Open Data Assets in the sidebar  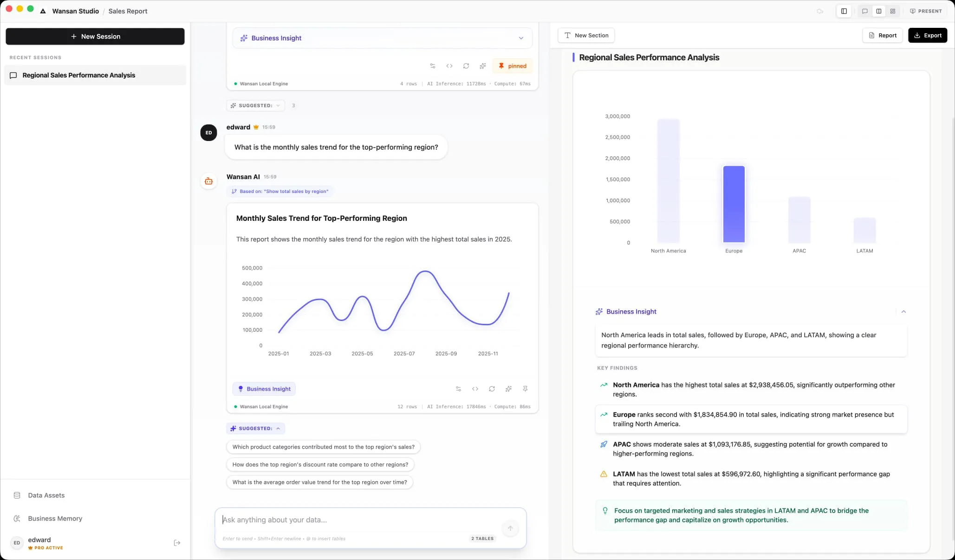click(46, 496)
